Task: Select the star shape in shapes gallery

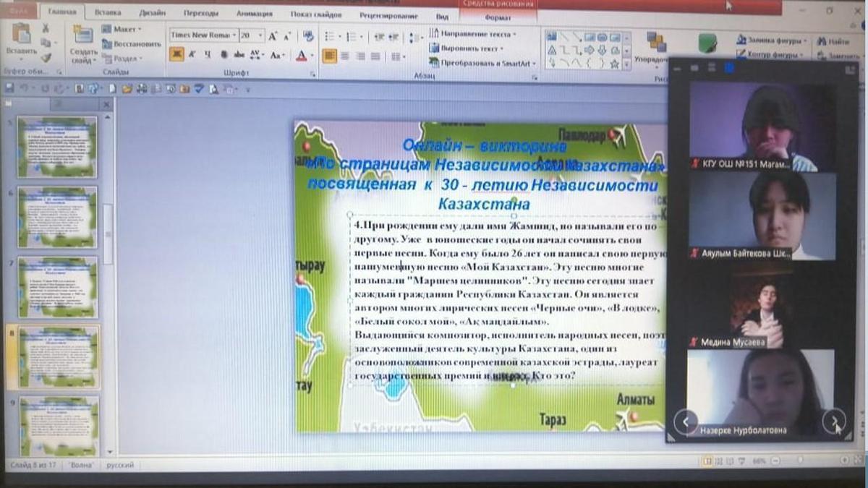Action: coord(614,64)
